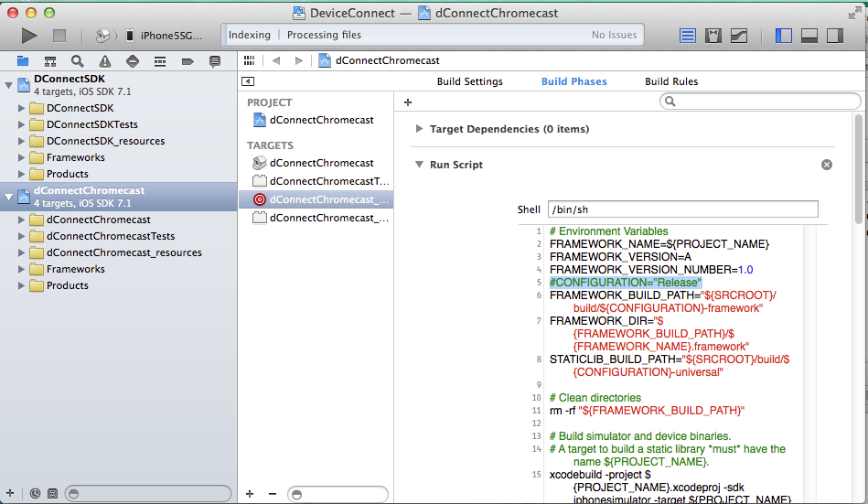
Task: Click the vertical scrollbar in editor
Action: point(857,169)
